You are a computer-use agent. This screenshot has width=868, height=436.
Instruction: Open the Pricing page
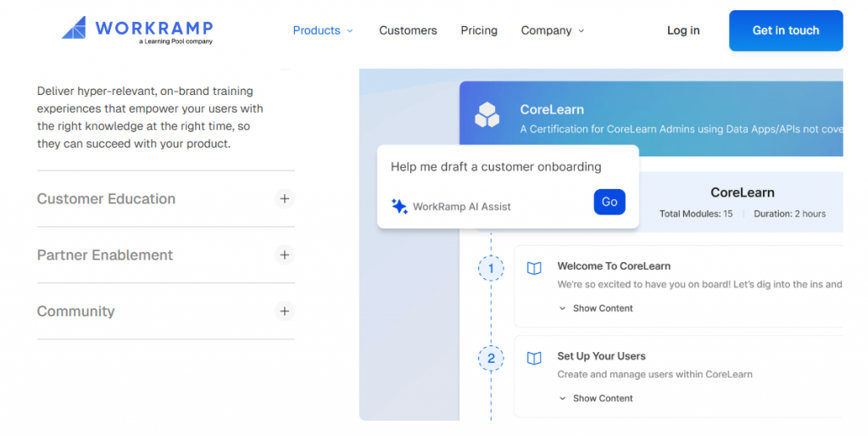tap(479, 31)
